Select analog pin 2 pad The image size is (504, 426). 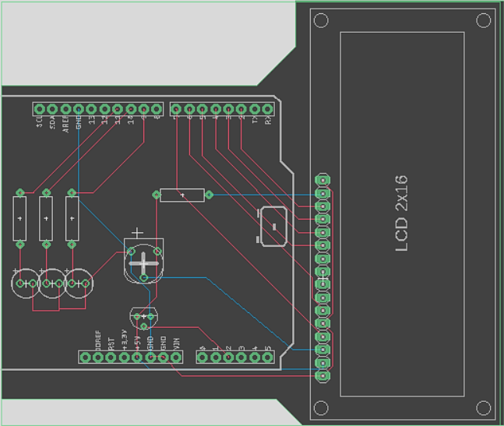(x=228, y=357)
